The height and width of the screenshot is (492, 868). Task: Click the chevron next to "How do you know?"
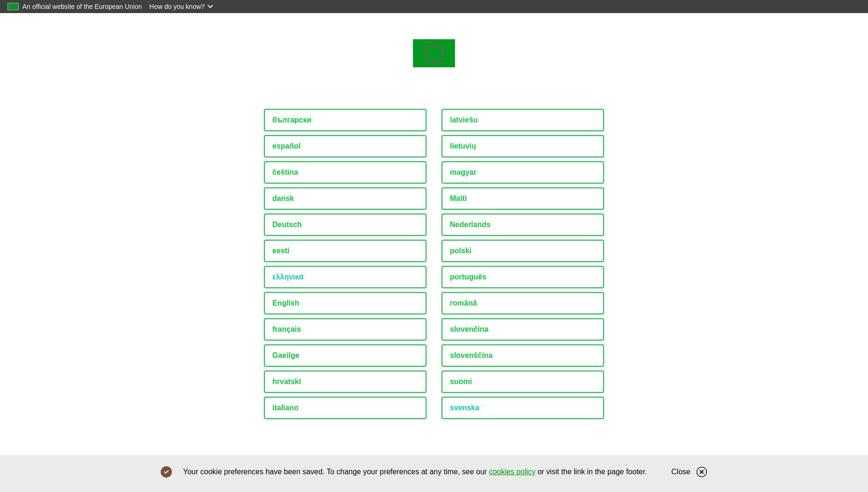click(210, 7)
